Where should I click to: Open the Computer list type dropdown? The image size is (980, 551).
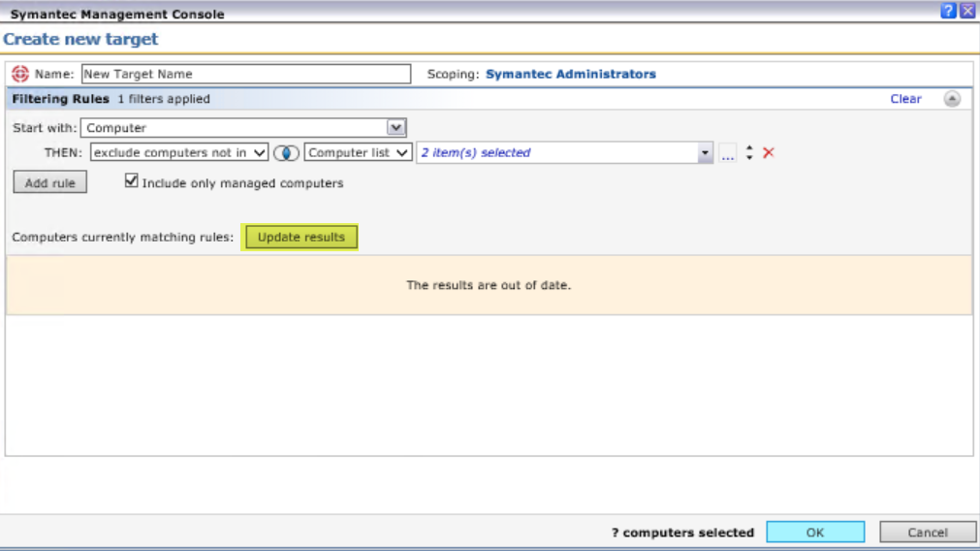pos(358,152)
